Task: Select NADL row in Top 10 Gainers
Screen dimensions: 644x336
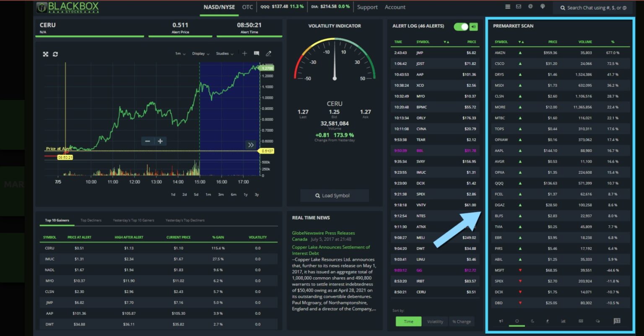Action: tap(158, 270)
